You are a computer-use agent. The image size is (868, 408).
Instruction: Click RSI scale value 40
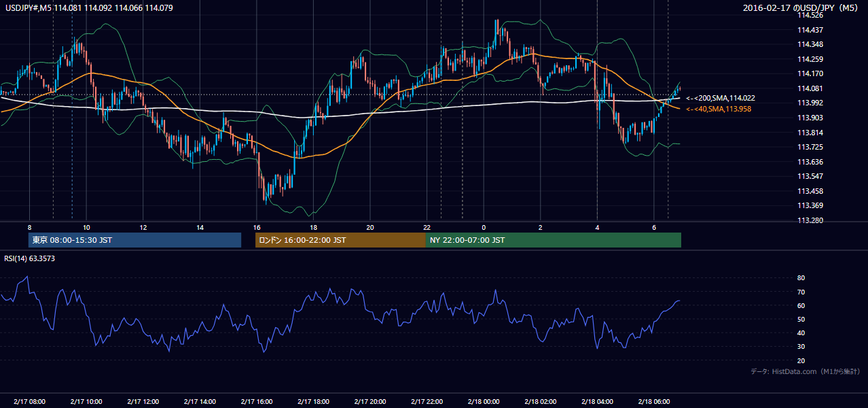801,333
